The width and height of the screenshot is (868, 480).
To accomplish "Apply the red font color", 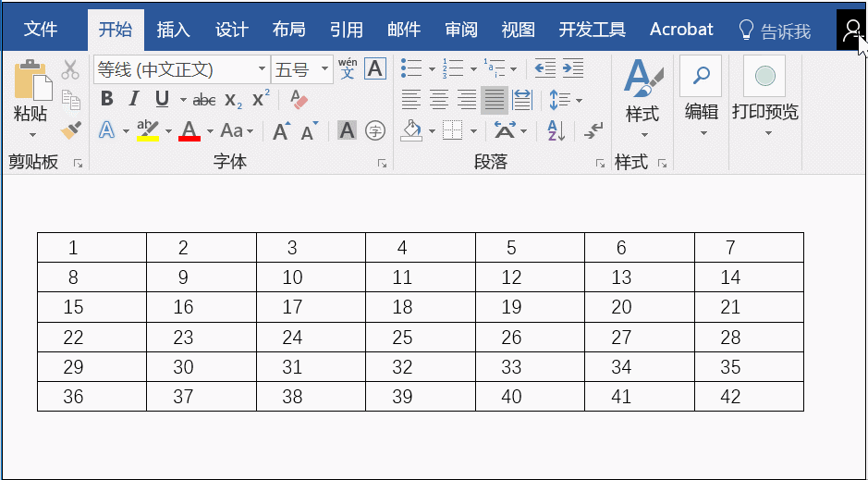I will (189, 131).
